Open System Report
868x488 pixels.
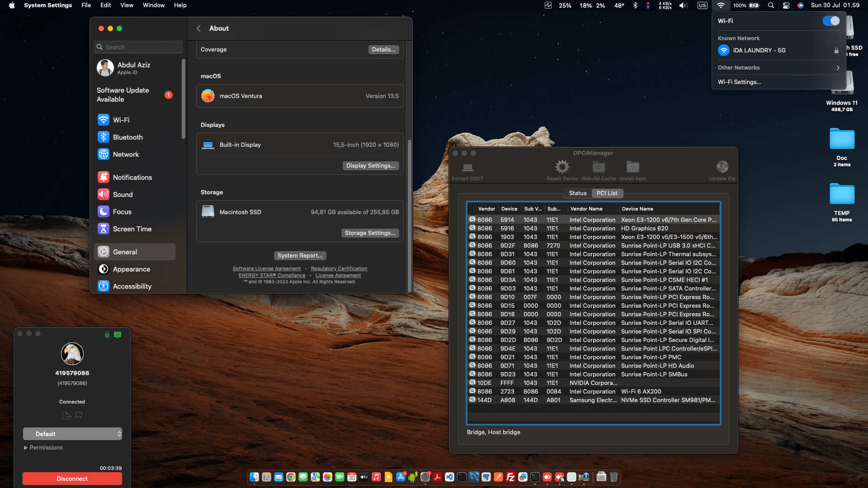click(x=300, y=256)
